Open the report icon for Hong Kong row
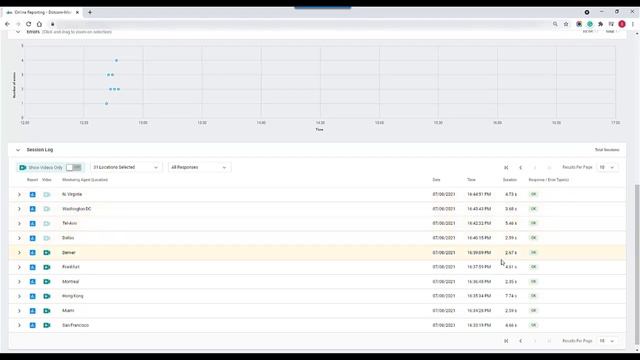Viewport: 640px width, 360px height. 33,296
